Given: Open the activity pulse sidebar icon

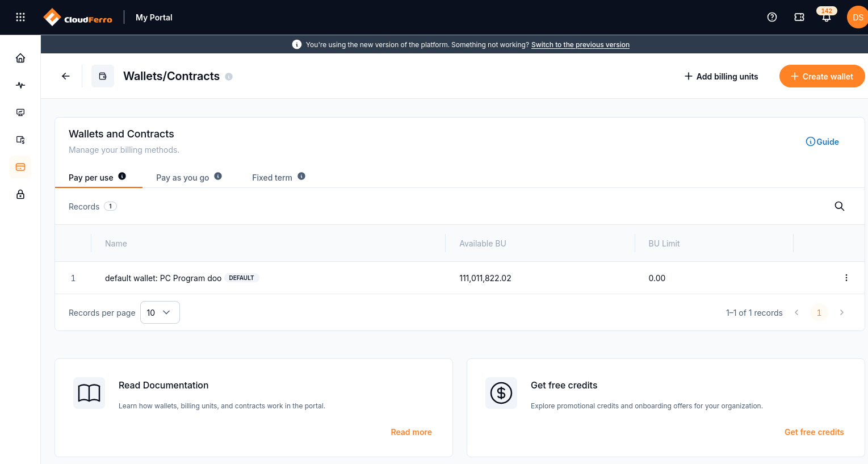Looking at the screenshot, I should pyautogui.click(x=20, y=85).
